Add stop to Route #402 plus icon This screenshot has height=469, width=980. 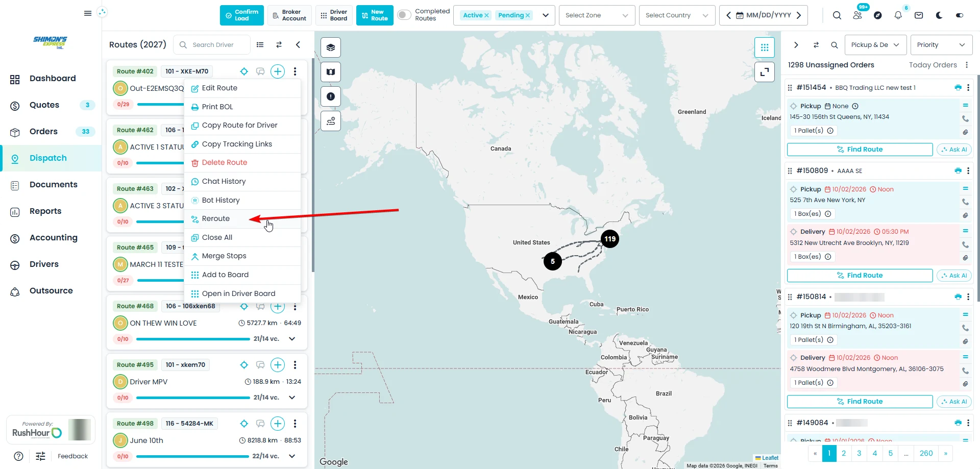coord(278,71)
